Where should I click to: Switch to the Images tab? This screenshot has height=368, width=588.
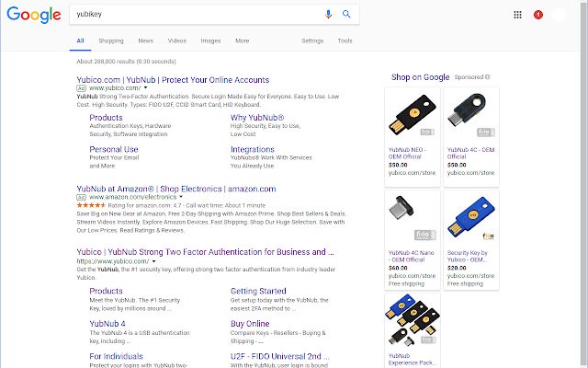pyautogui.click(x=210, y=40)
